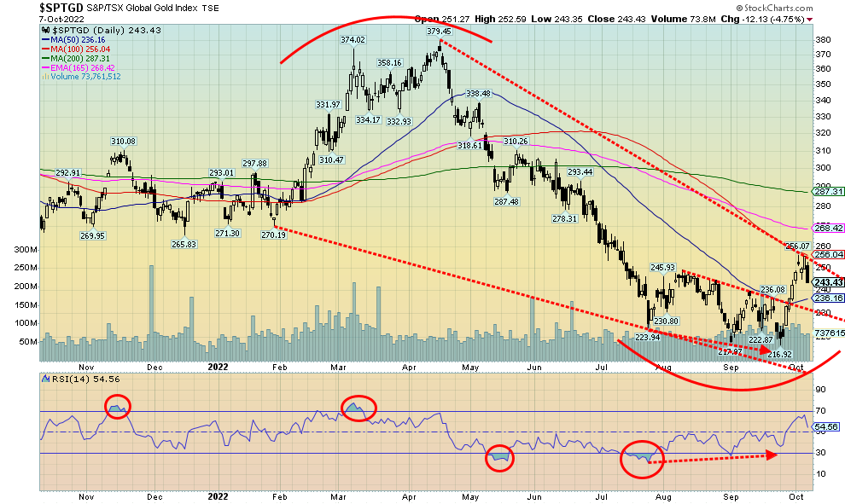Click the red circle on March RSI peak
Screen dimensions: 845x504
(x=358, y=408)
